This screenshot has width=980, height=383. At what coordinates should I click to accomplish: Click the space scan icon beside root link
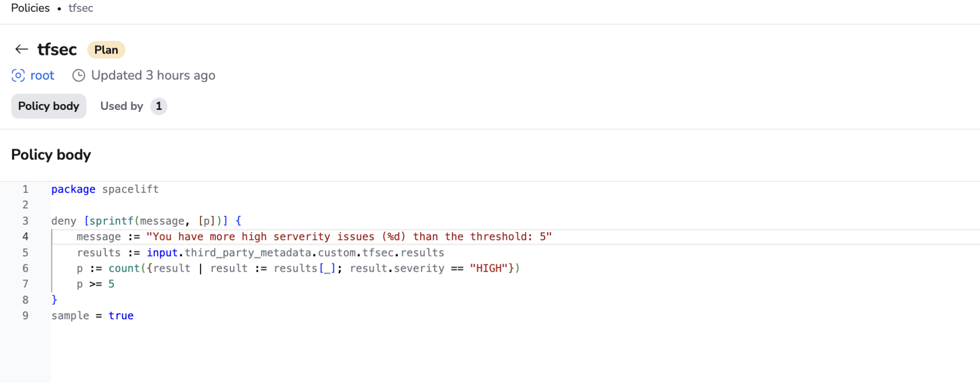click(18, 75)
